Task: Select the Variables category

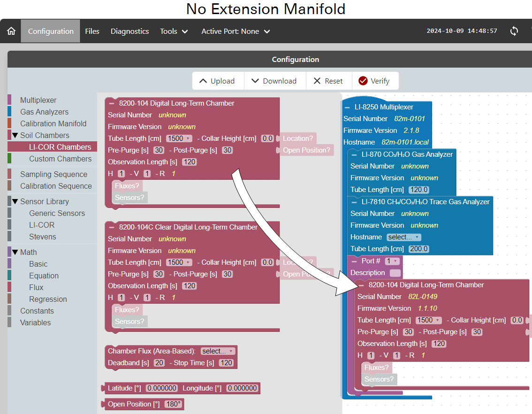Action: click(x=35, y=323)
